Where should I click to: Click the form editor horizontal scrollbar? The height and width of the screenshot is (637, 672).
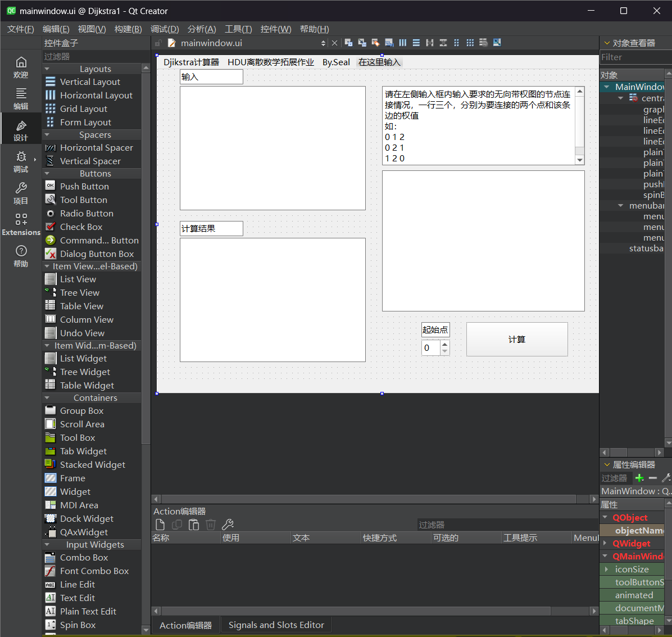pyautogui.click(x=369, y=499)
